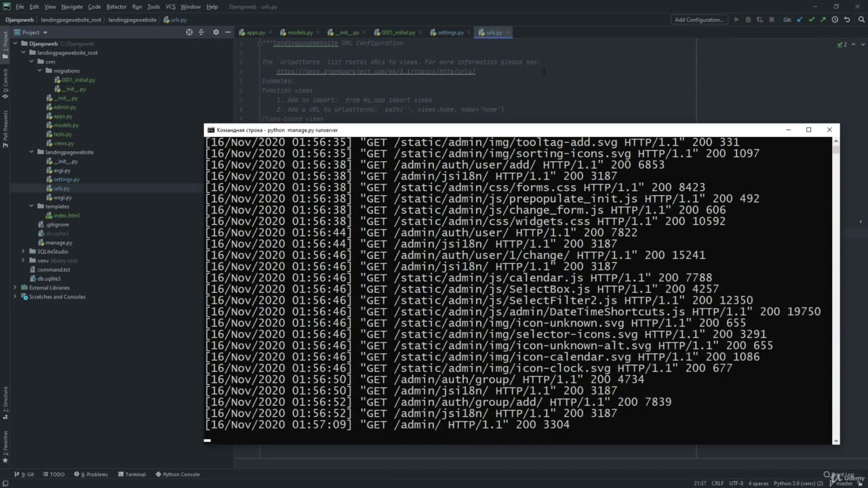
Task: Collapse the Djangoweb root folder
Action: [x=16, y=43]
